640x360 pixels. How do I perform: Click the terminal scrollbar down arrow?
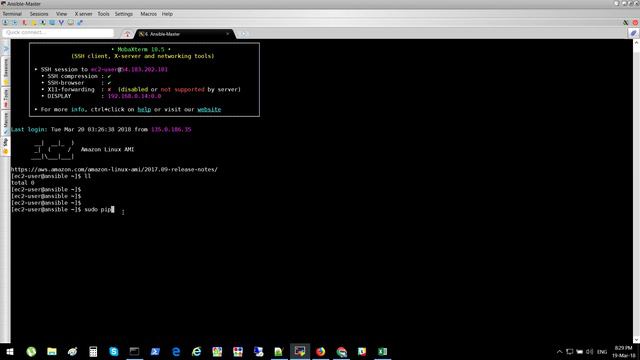pyautogui.click(x=636, y=340)
